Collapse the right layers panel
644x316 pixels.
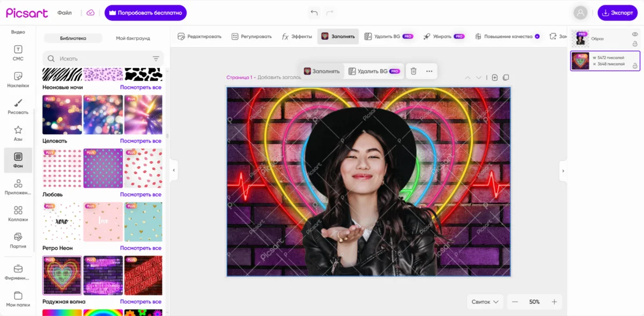pyautogui.click(x=563, y=170)
